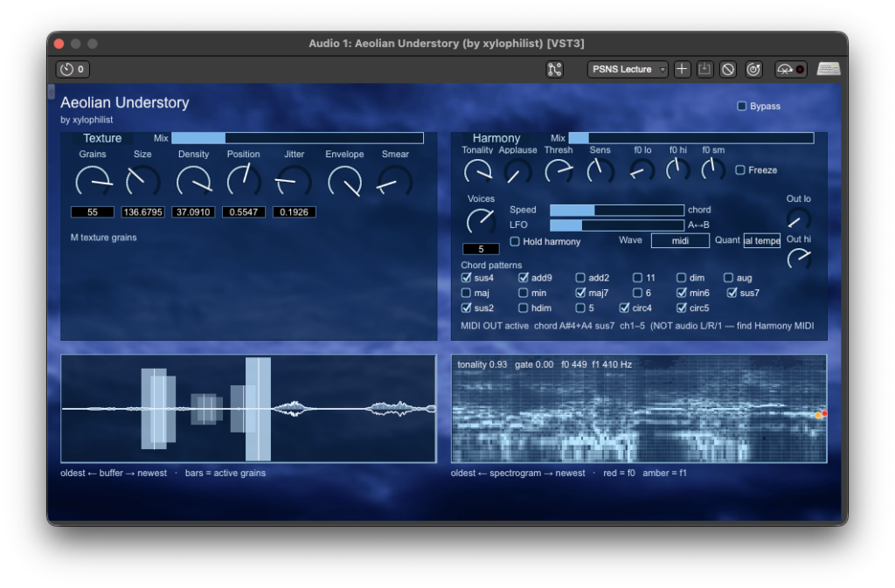The height and width of the screenshot is (588, 895).
Task: Add a new preset with plus icon
Action: (x=682, y=69)
